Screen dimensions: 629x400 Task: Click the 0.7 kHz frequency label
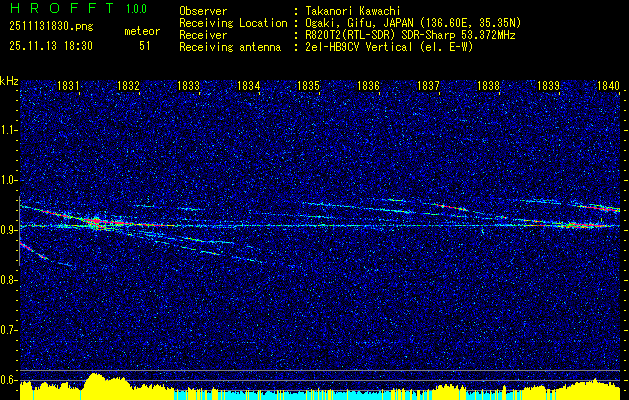point(8,330)
